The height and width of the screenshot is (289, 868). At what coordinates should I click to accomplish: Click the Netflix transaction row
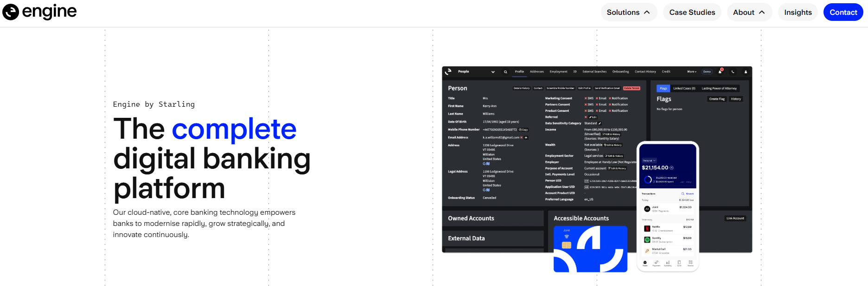668,228
